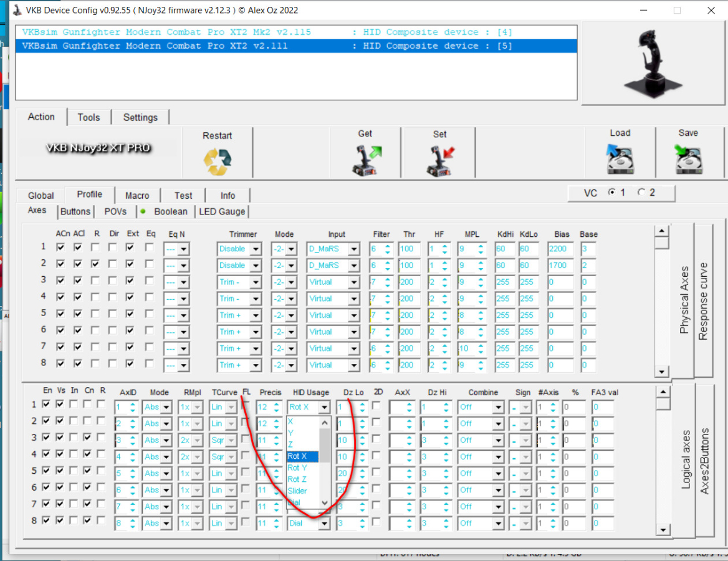The height and width of the screenshot is (561, 728).
Task: Open the Settings tab
Action: [140, 117]
